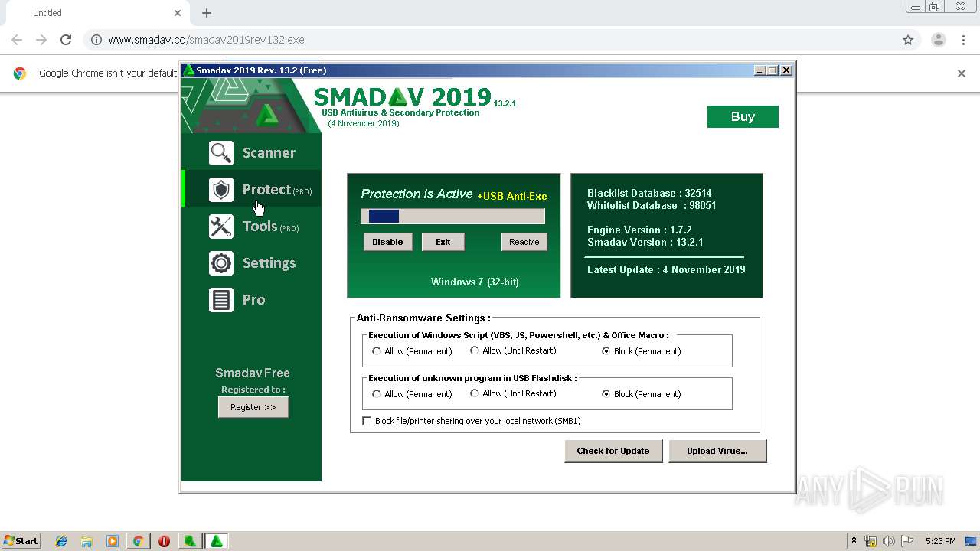980x551 pixels.
Task: Open the Scanner section
Action: click(269, 153)
